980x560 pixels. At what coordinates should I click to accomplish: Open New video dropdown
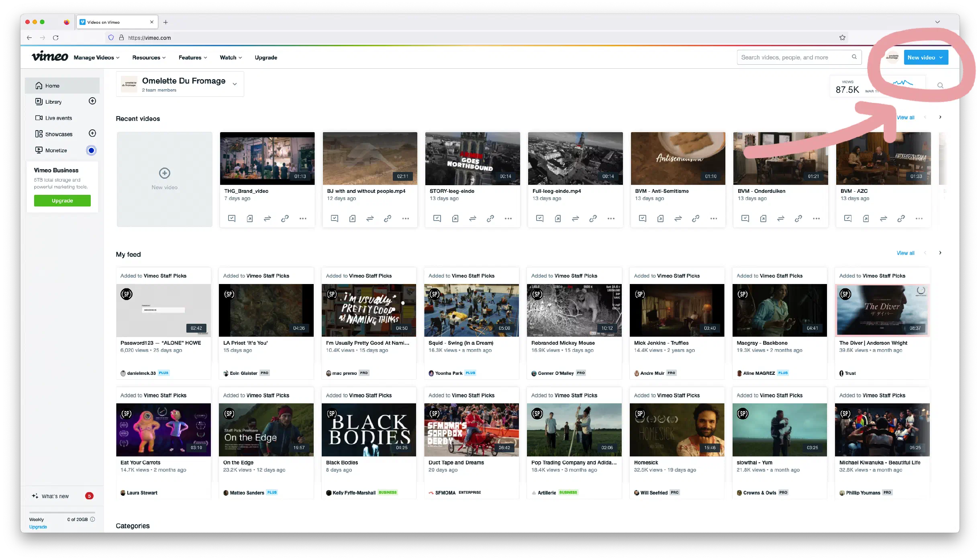pyautogui.click(x=926, y=57)
